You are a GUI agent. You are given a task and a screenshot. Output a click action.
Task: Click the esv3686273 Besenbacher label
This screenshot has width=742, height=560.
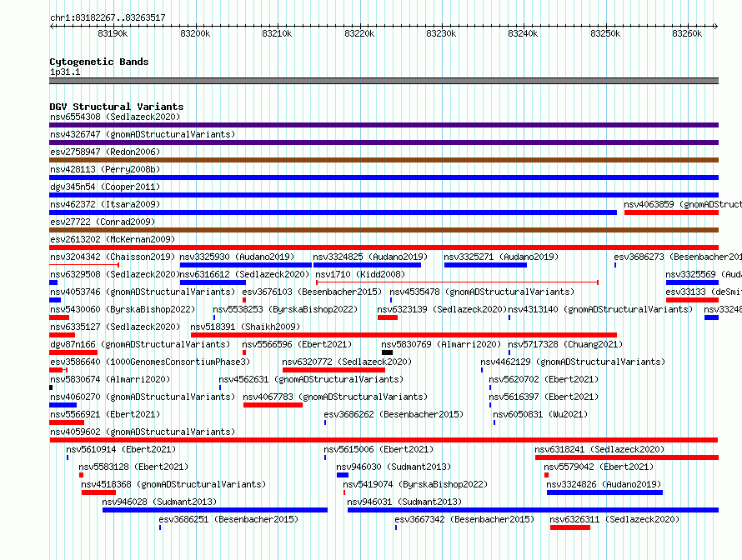678,257
